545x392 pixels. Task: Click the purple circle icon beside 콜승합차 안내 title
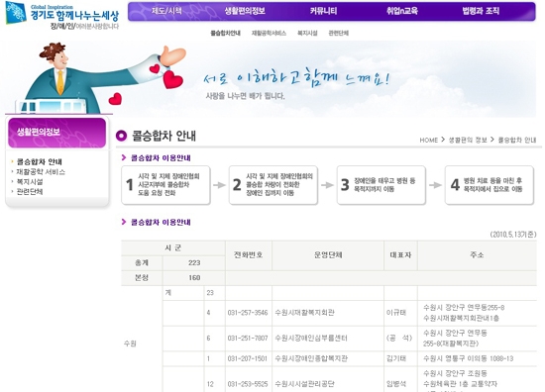121,136
